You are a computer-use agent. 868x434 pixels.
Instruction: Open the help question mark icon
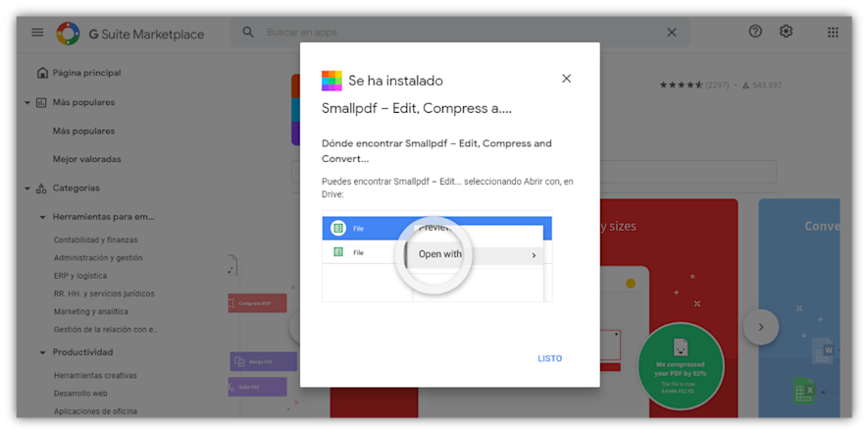(x=755, y=31)
